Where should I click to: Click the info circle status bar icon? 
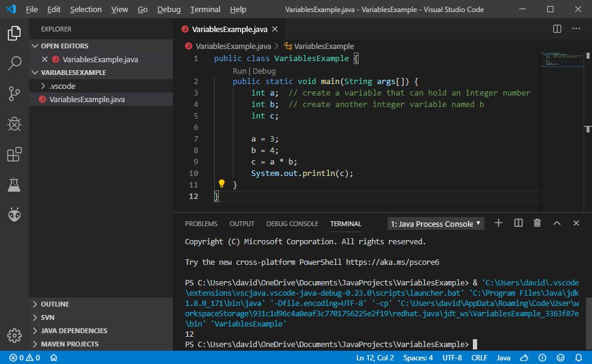point(542,357)
